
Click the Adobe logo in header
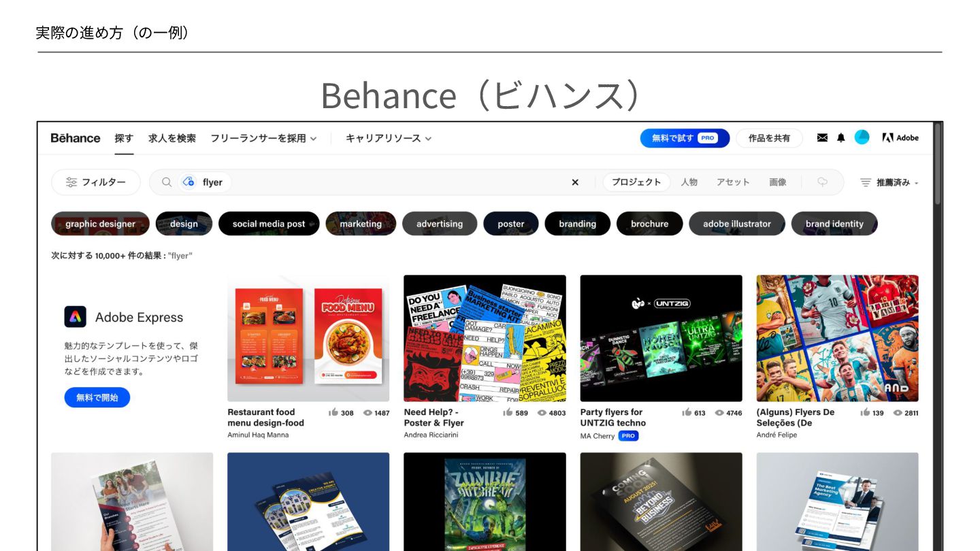point(900,138)
